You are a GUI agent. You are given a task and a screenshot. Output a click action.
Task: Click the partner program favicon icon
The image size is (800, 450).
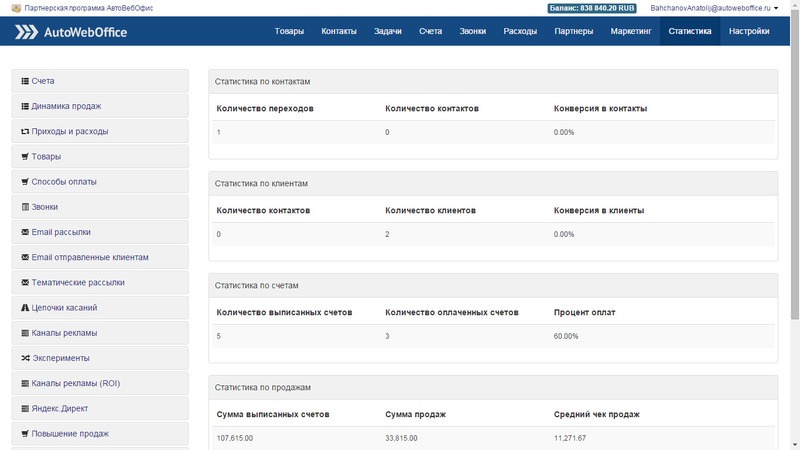16,8
